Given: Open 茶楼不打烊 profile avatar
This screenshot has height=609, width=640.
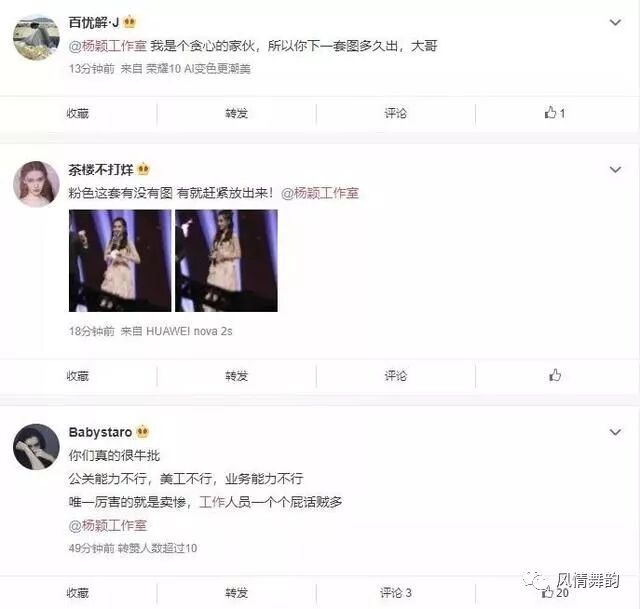Looking at the screenshot, I should (36, 184).
